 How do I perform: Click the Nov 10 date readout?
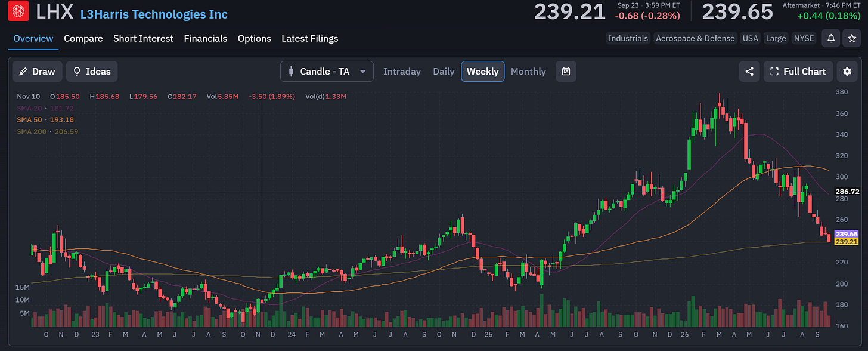pos(28,96)
